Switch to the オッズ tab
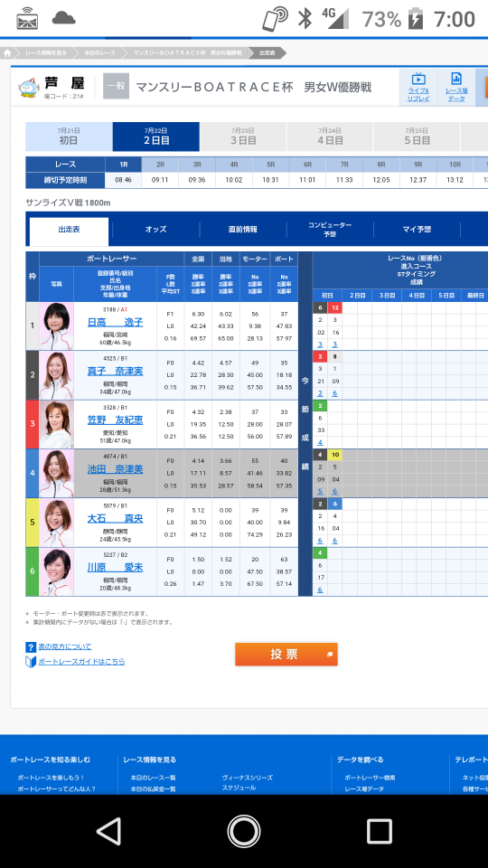 point(156,229)
